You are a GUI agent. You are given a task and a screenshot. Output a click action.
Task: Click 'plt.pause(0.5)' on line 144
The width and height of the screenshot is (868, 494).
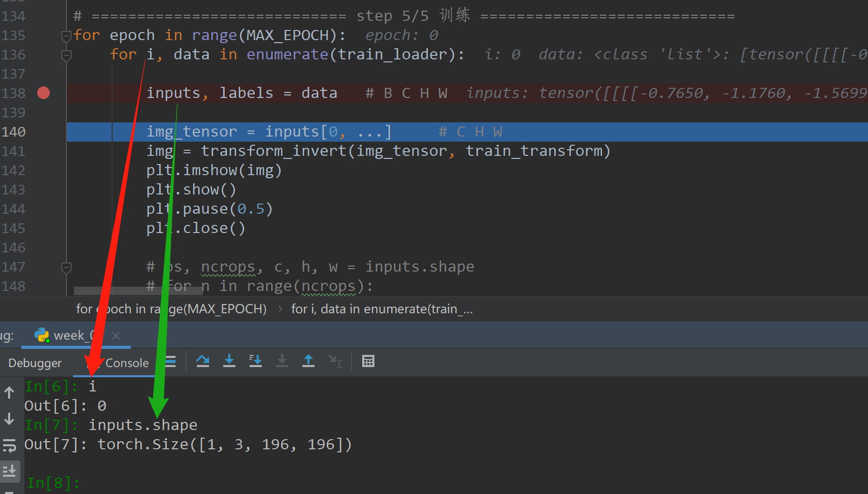(x=210, y=209)
